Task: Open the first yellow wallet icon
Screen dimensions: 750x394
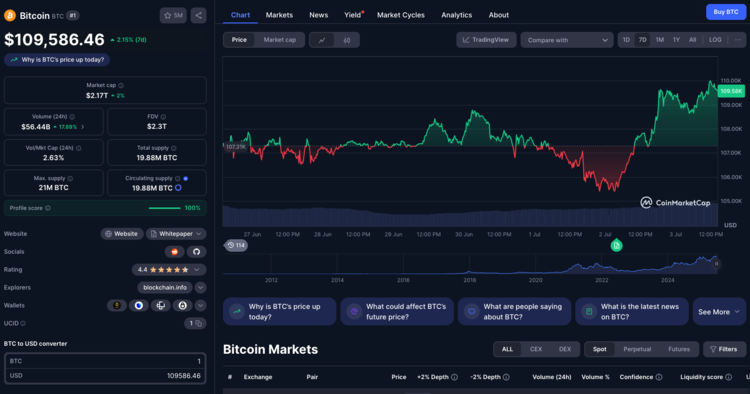Action: [117, 306]
